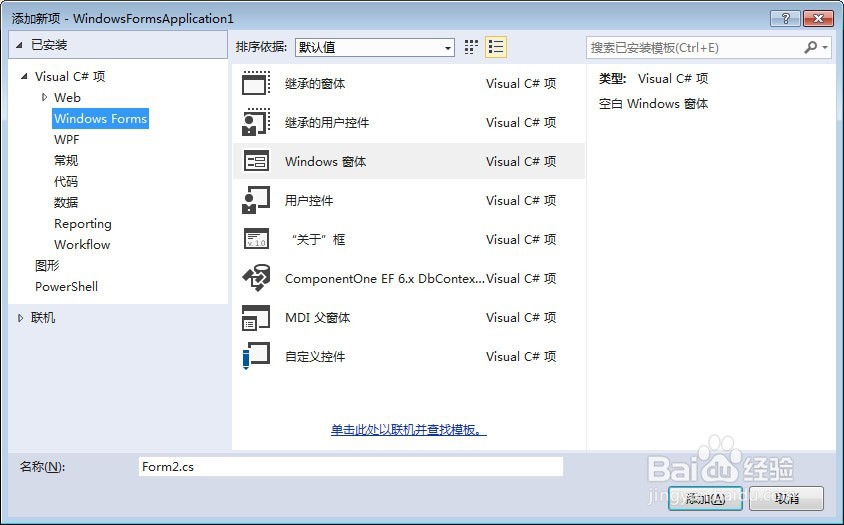
Task: Click the "关于"框 template icon
Action: click(256, 239)
